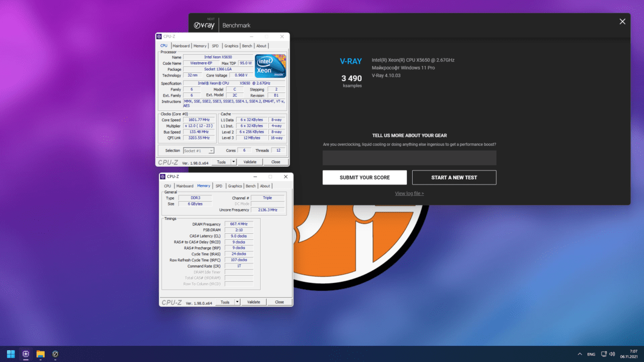Open Bench tab in upper CPU-Z window
This screenshot has width=644, height=362.
247,46
